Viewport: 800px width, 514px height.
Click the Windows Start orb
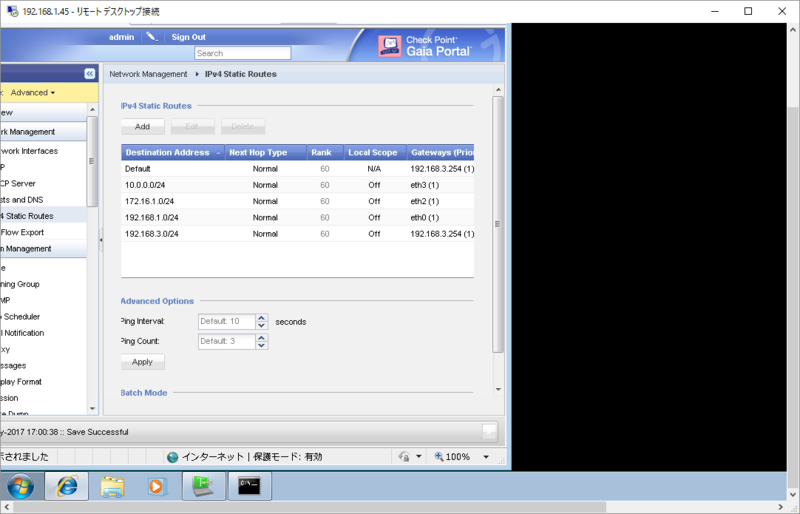point(20,486)
